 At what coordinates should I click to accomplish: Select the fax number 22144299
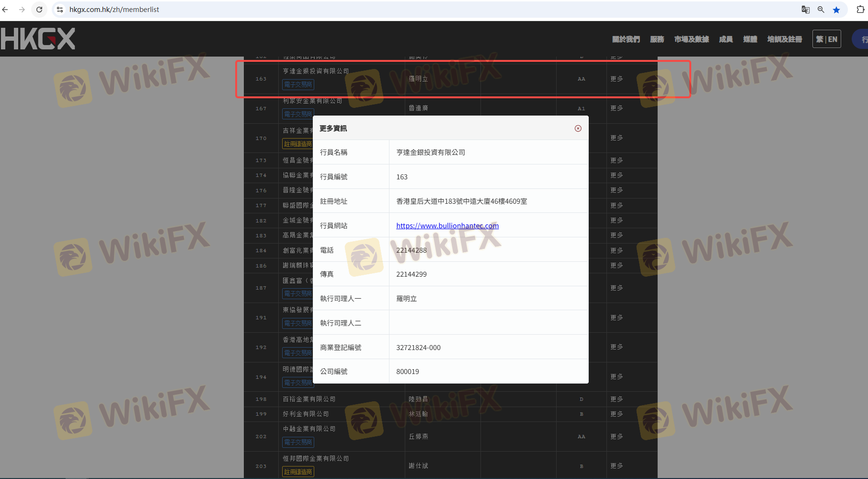pos(411,274)
